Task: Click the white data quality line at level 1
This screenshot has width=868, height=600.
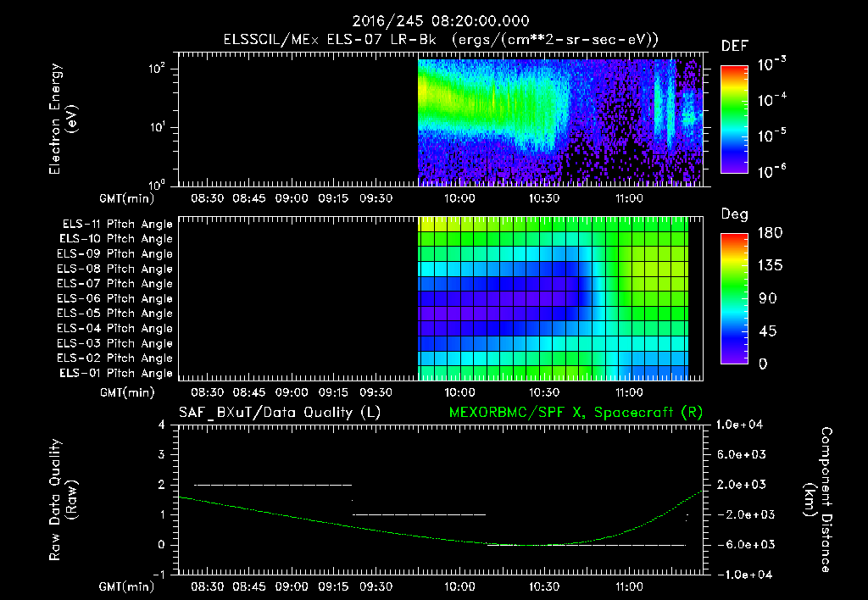Action: point(419,514)
